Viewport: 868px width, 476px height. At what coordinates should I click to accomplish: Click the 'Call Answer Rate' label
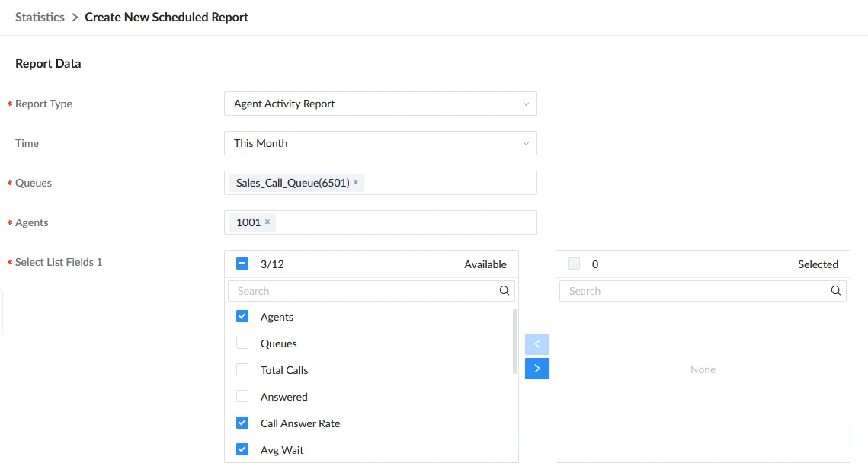300,423
